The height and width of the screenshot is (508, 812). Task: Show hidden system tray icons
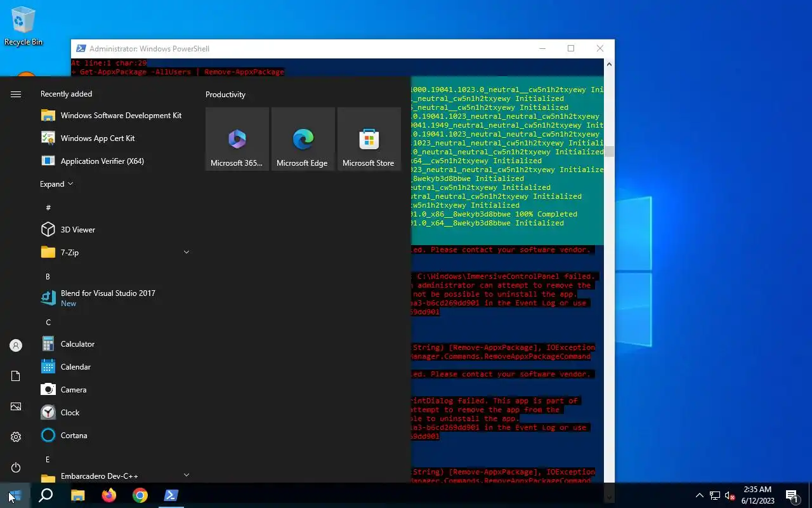point(699,495)
